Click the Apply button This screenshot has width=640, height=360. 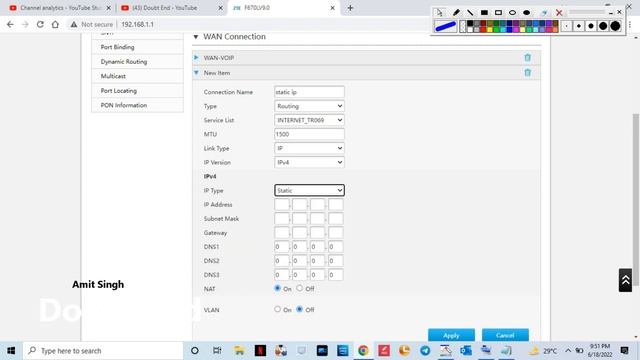(451, 335)
